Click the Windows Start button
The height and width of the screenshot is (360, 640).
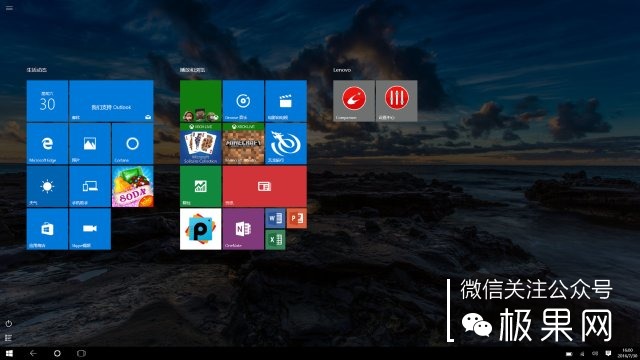[x=9, y=353]
